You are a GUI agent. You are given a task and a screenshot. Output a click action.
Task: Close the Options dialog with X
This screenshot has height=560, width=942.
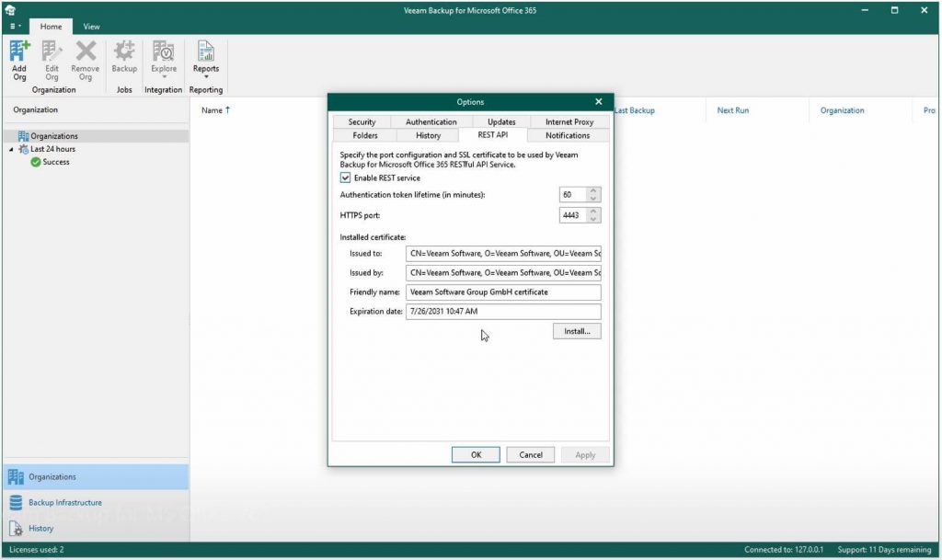tap(598, 101)
